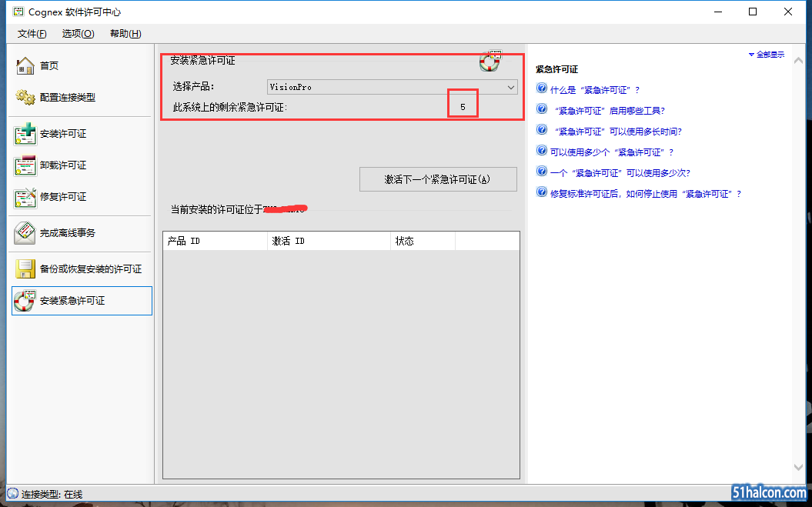
Task: Open help link 可以使用多少个“紧急许可证”？
Action: pos(612,152)
